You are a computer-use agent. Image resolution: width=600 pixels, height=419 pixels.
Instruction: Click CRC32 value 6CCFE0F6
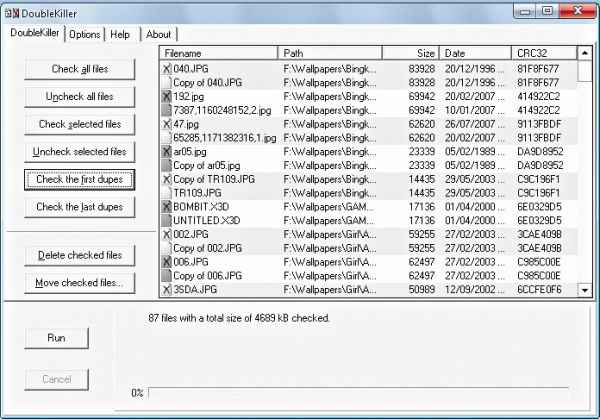539,289
